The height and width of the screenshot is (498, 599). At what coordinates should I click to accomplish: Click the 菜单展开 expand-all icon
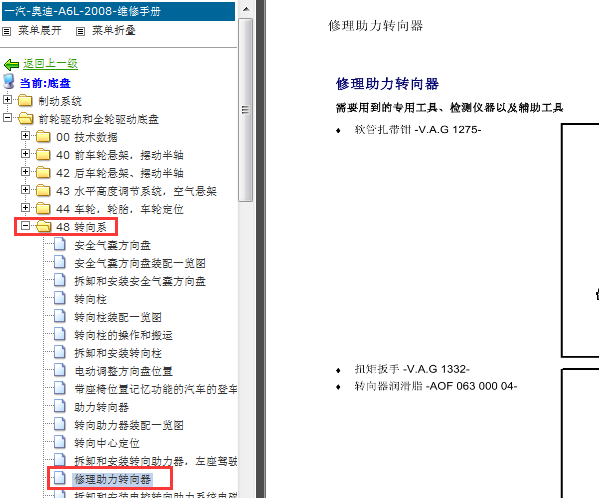[6, 31]
